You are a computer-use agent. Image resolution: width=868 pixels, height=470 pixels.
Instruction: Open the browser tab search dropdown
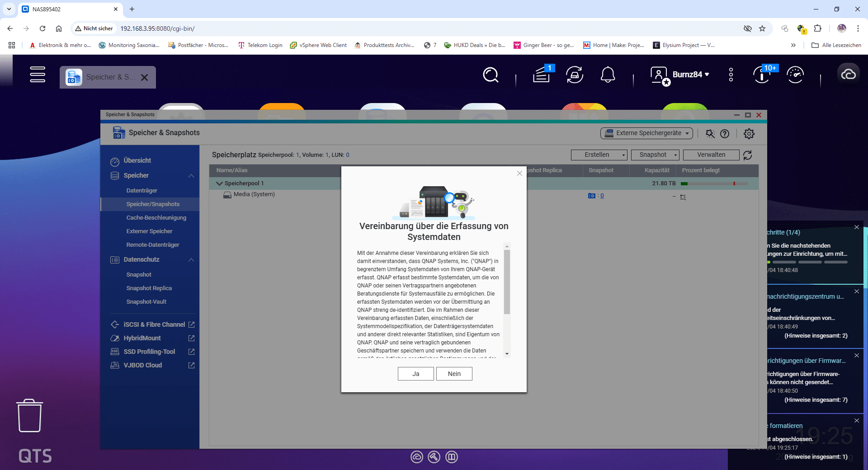pos(9,9)
